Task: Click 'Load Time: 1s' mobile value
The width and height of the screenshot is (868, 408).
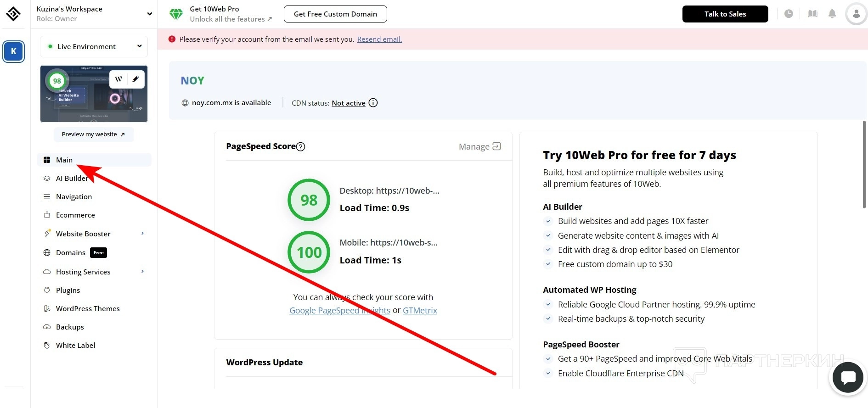Action: click(x=371, y=260)
